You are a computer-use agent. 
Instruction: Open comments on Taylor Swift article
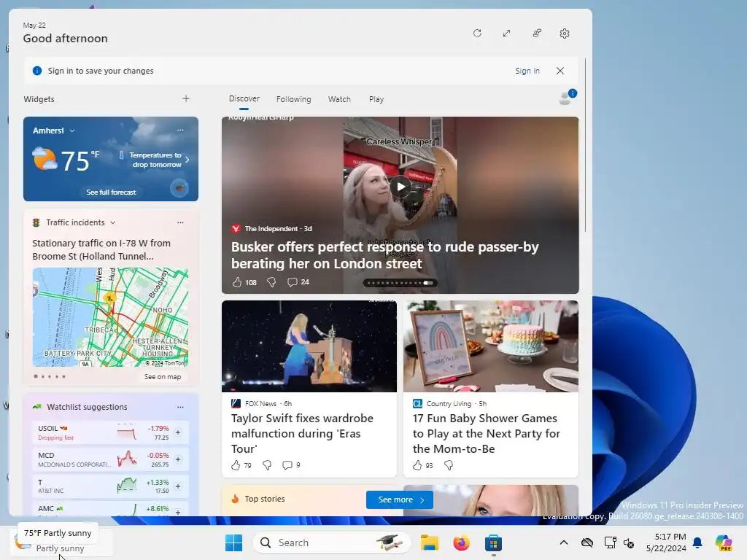[x=291, y=465]
